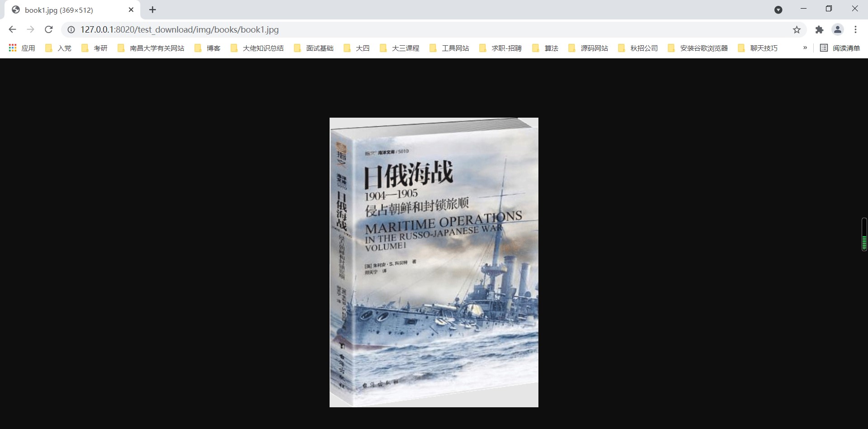The width and height of the screenshot is (868, 429).
Task: Open the tab search dropdown circle
Action: (778, 10)
